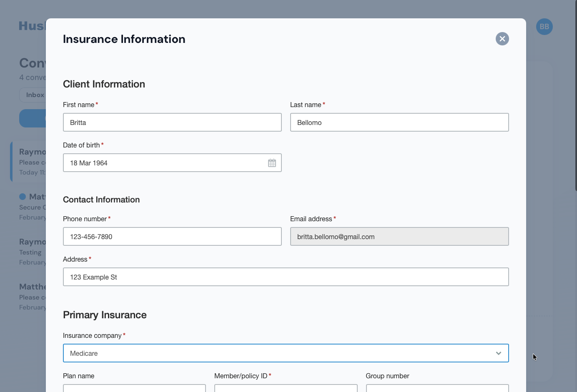
Task: Click the Plan name input field
Action: point(134,388)
